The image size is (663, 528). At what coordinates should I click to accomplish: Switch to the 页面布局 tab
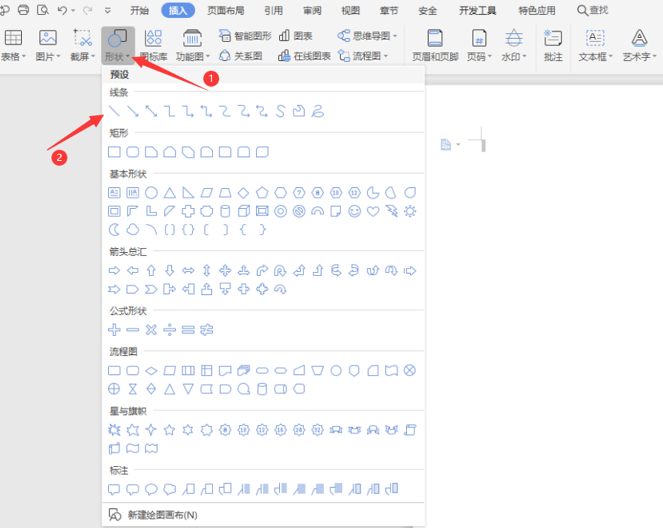(225, 10)
